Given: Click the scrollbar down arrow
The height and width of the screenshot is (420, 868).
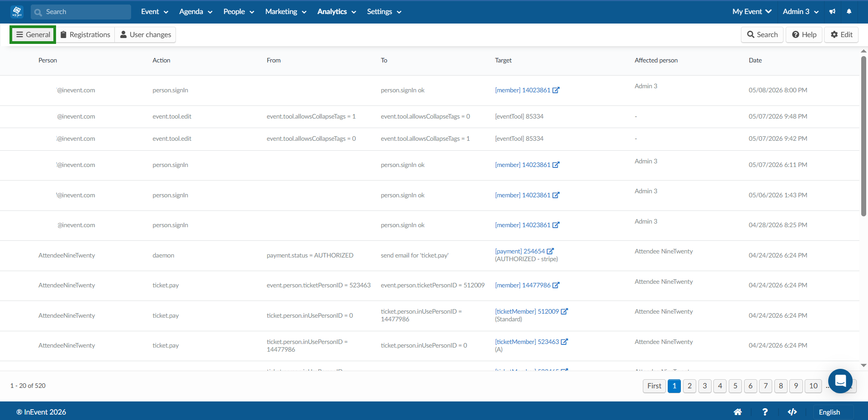Looking at the screenshot, I should 863,365.
